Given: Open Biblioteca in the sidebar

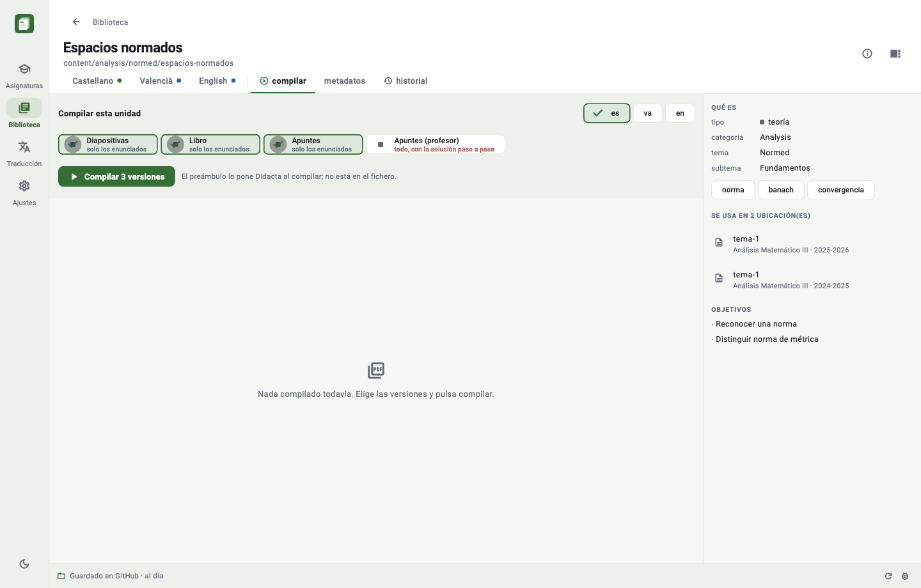Looking at the screenshot, I should coord(24,114).
